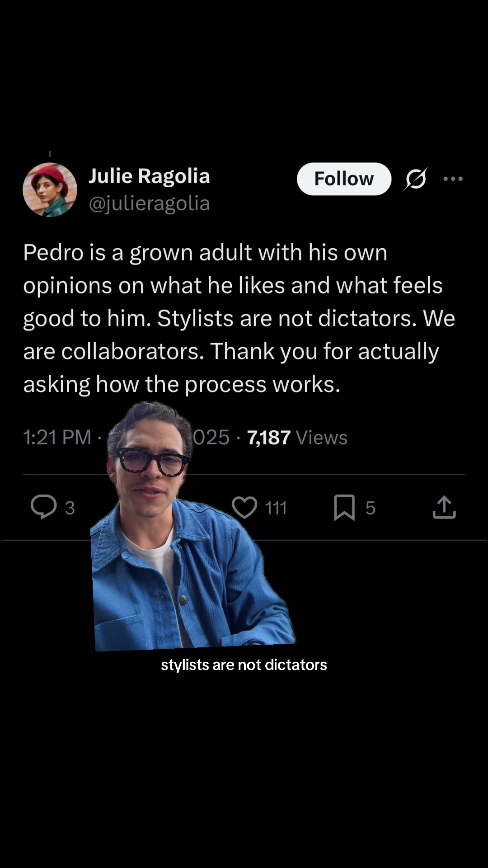488x868 pixels.
Task: Click the bookmark count number 5
Action: (370, 508)
